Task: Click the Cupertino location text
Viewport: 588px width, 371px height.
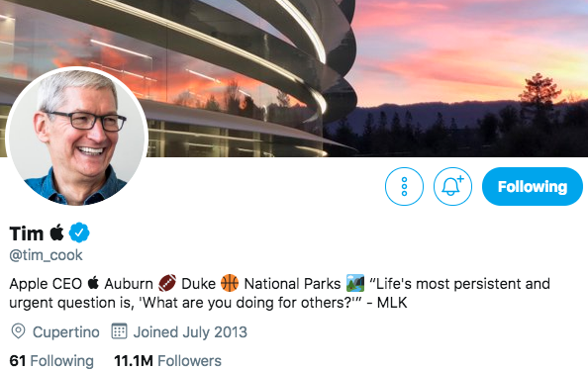Action: (x=66, y=332)
